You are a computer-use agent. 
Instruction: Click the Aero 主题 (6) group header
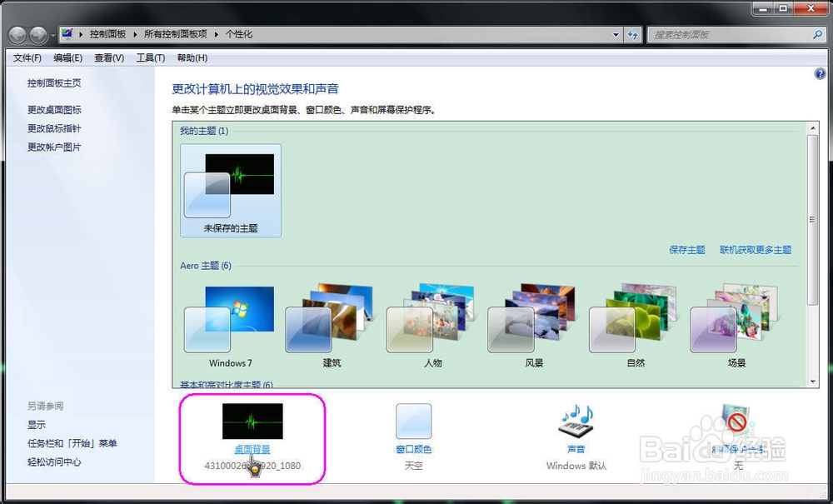206,266
